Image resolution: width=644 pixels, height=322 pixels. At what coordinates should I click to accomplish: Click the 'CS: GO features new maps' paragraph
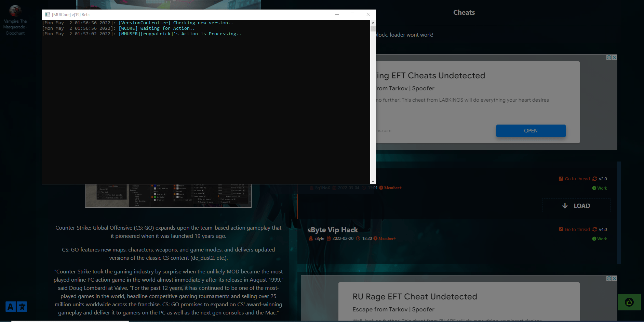point(169,254)
